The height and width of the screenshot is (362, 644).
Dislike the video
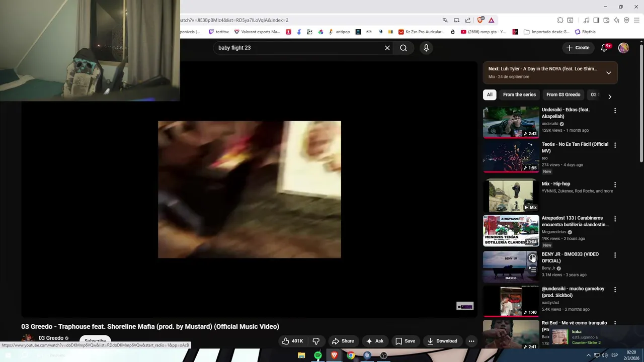pyautogui.click(x=316, y=341)
